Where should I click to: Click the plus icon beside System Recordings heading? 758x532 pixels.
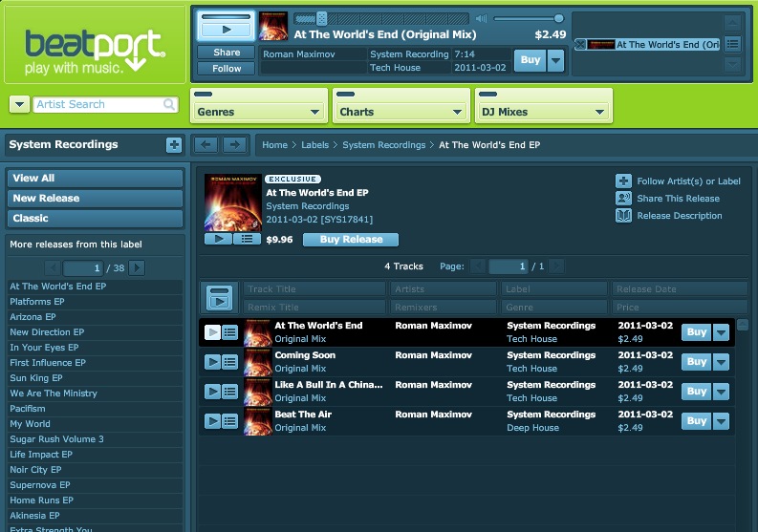pyautogui.click(x=173, y=145)
